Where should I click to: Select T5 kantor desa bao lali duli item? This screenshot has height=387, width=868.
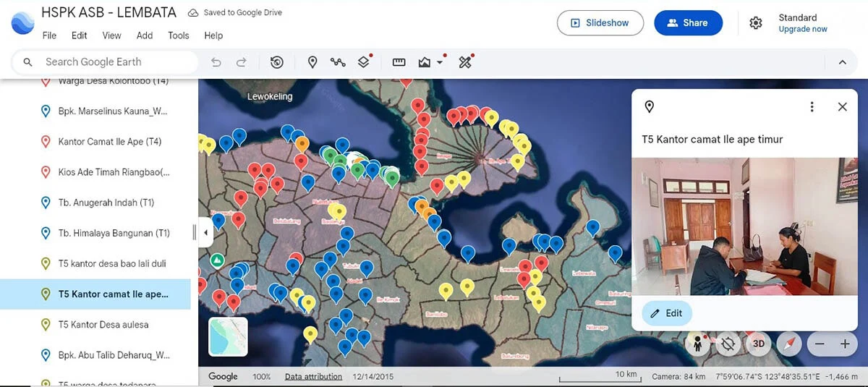pos(95,263)
